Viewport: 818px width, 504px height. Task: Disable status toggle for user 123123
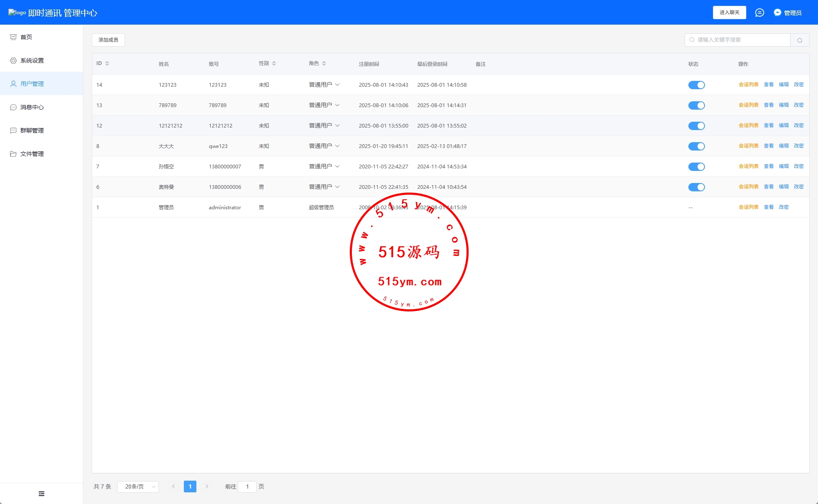click(x=696, y=85)
